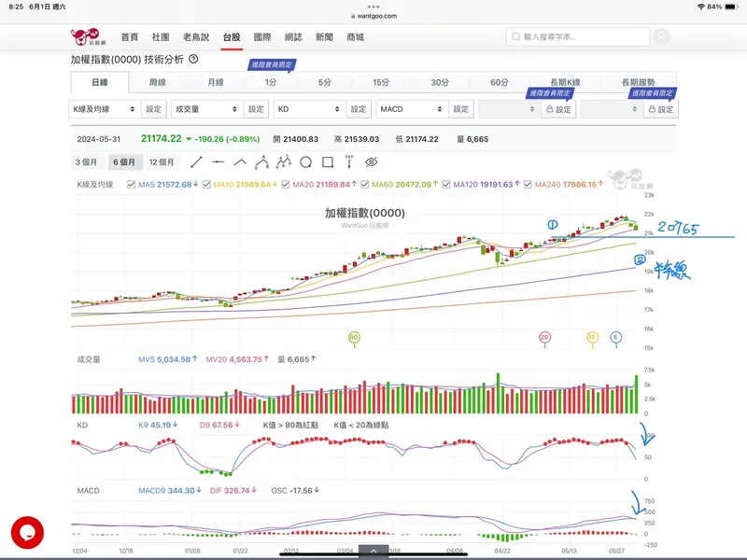Switch to the 周線 weekly chart tab
This screenshot has height=560, width=747.
pos(158,82)
